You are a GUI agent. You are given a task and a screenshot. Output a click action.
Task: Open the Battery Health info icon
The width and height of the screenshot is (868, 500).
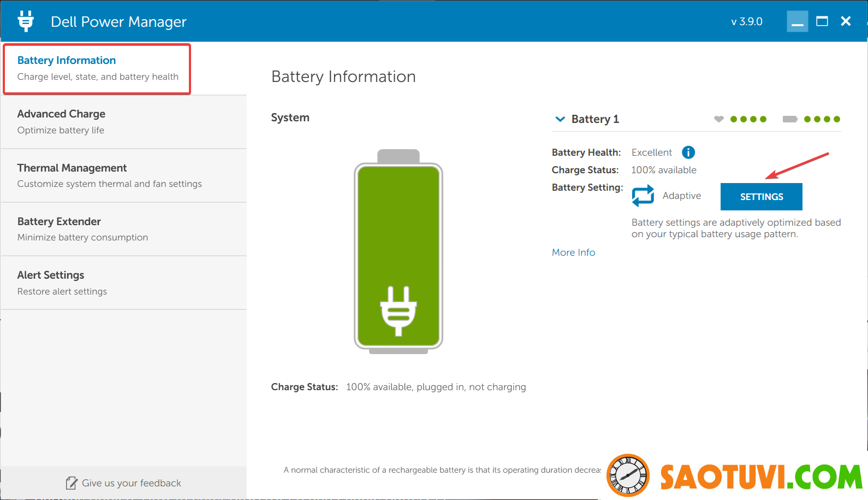[x=688, y=152]
